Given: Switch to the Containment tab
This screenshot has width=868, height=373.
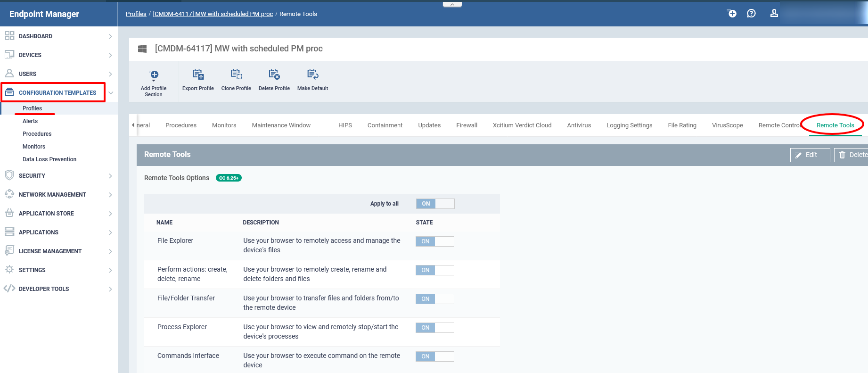Looking at the screenshot, I should click(385, 125).
